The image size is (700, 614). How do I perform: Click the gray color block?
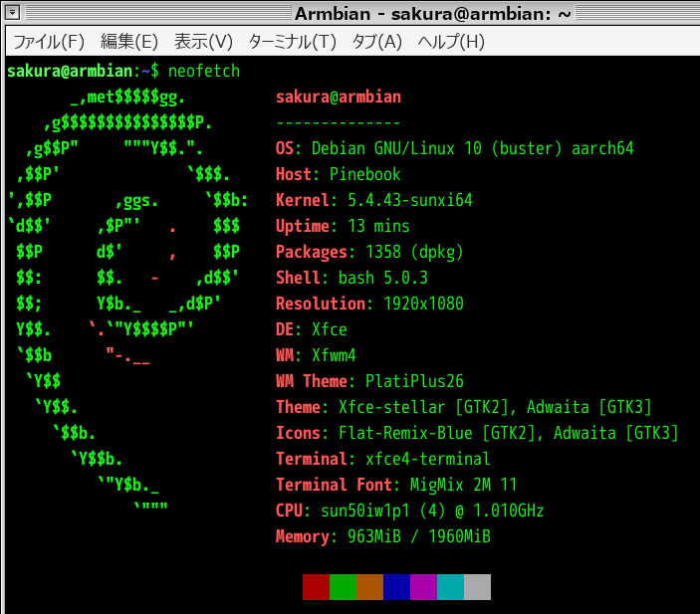click(477, 587)
